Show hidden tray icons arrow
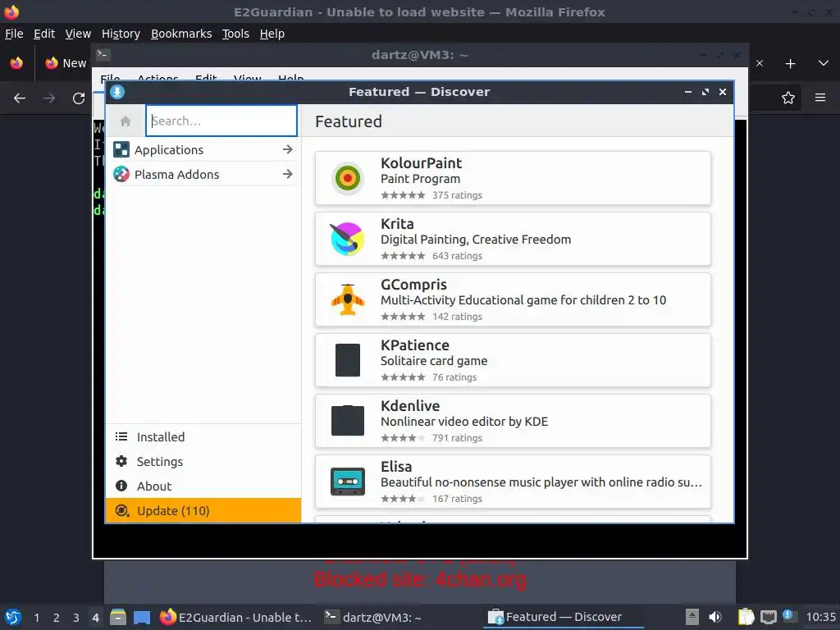 click(x=692, y=617)
